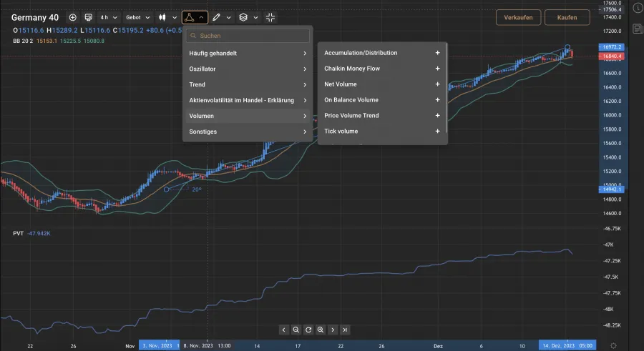This screenshot has height=351, width=644.
Task: Click the Verkaufen button
Action: 518,17
